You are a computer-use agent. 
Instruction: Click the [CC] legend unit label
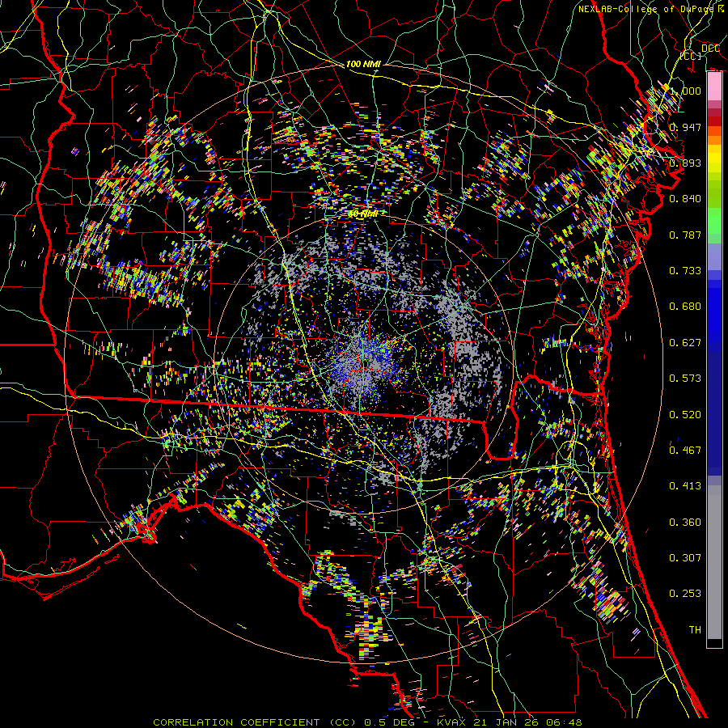[691, 56]
